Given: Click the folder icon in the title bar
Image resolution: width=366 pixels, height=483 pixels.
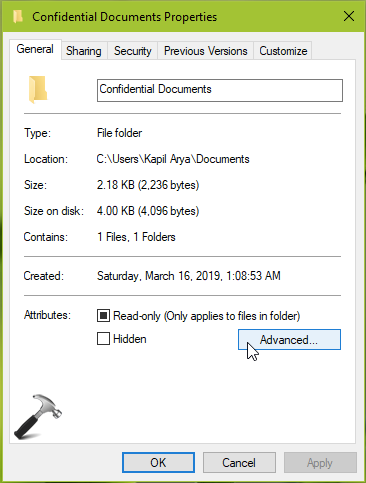Looking at the screenshot, I should pyautogui.click(x=18, y=16).
